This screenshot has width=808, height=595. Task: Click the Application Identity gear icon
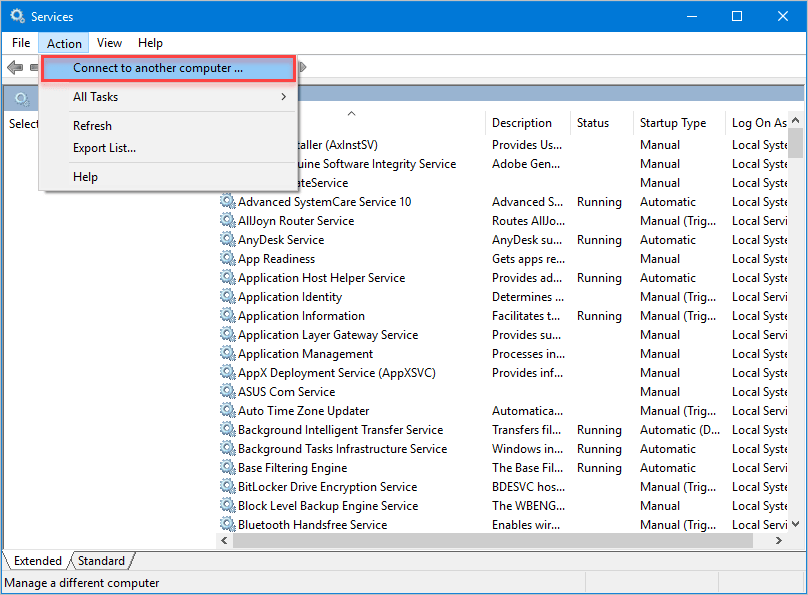(x=227, y=297)
